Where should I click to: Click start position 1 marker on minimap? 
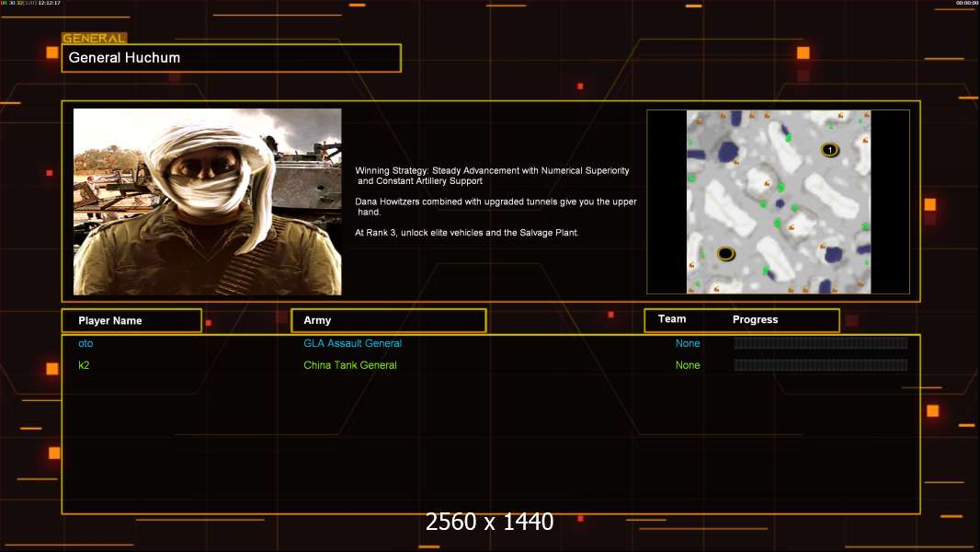(x=829, y=149)
